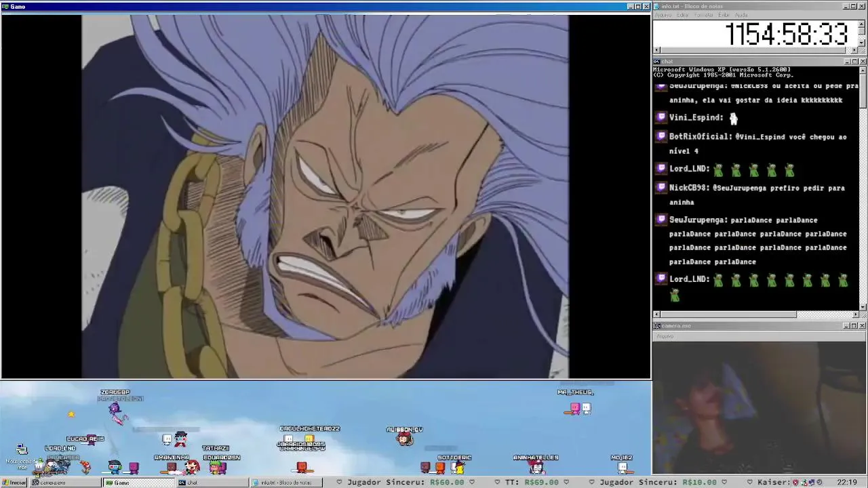Click the timer text 1154:58:33 in Notepad
Screen dimensions: 868x488
[787, 34]
